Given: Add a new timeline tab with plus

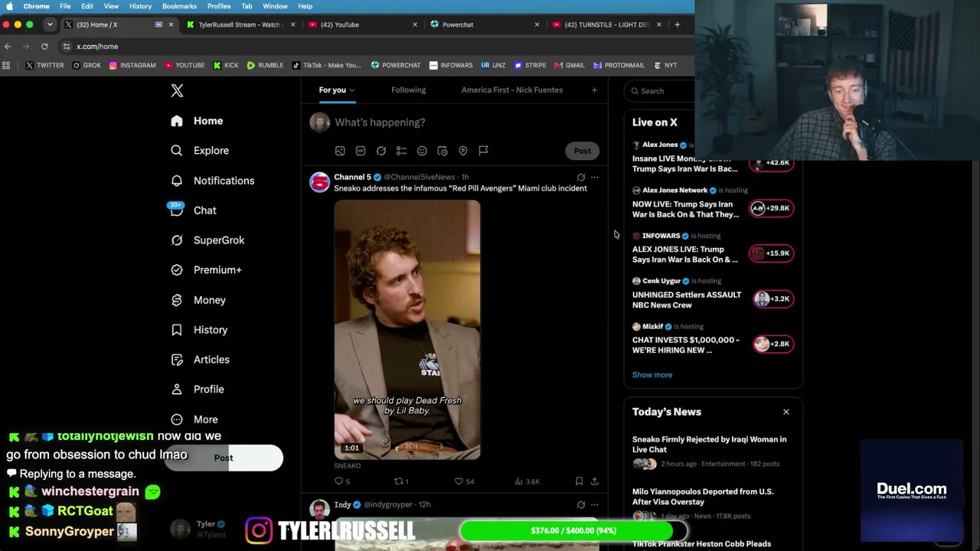Looking at the screenshot, I should coord(594,90).
